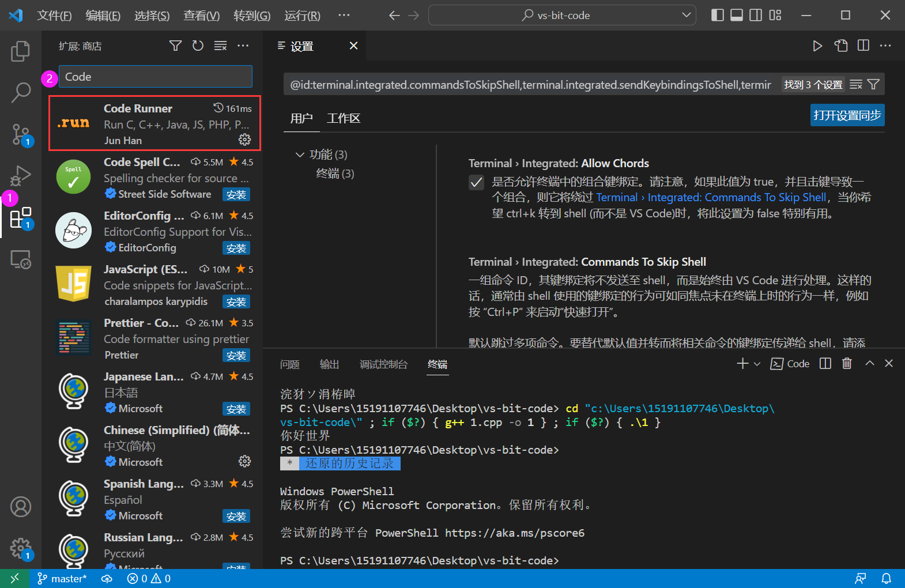The image size is (905, 588).
Task: Open settings JSON file icon
Action: [840, 46]
